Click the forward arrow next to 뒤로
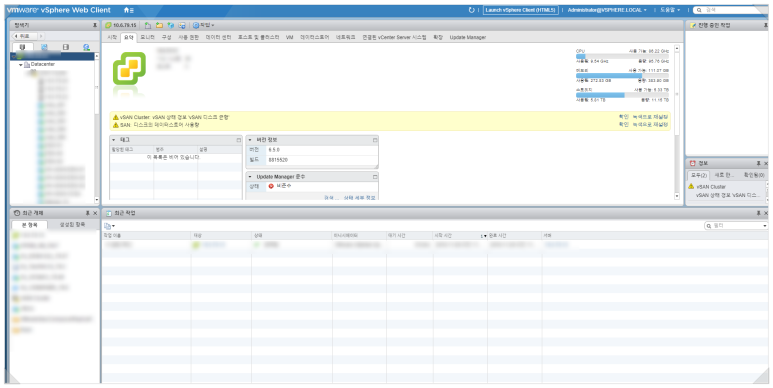 point(40,36)
